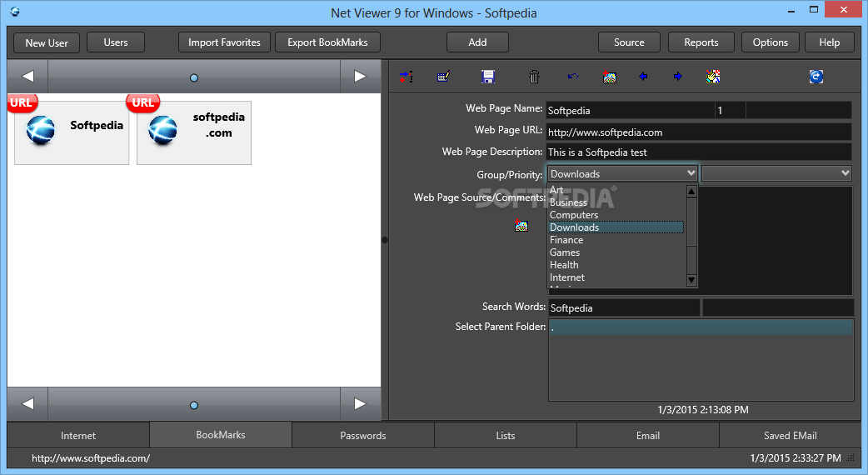Click the insert new record icon

tap(407, 77)
